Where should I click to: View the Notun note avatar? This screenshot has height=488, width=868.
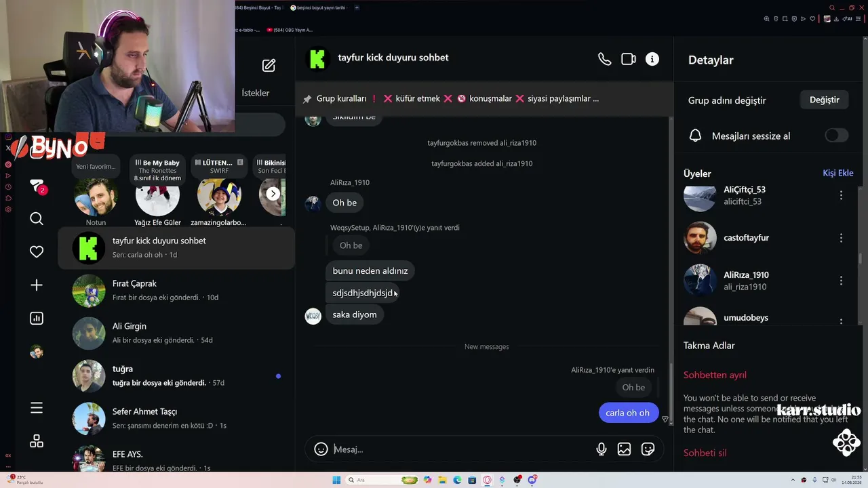[96, 197]
